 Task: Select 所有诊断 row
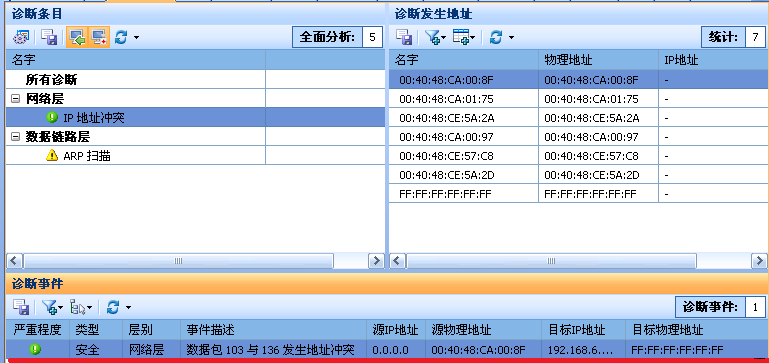[195, 79]
